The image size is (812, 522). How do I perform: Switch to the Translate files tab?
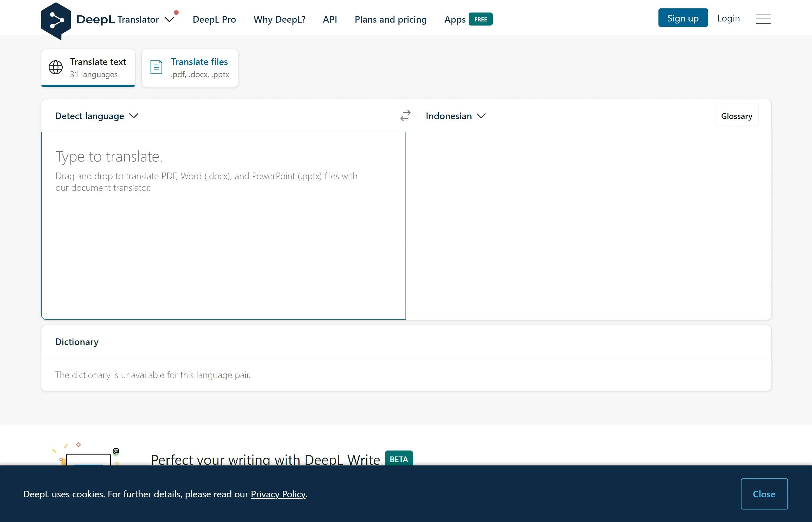pyautogui.click(x=190, y=68)
